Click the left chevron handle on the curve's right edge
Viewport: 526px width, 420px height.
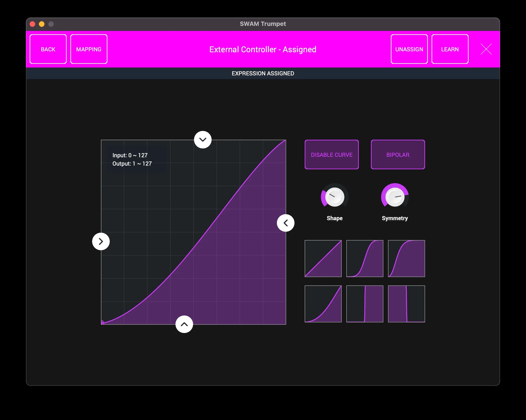[285, 223]
